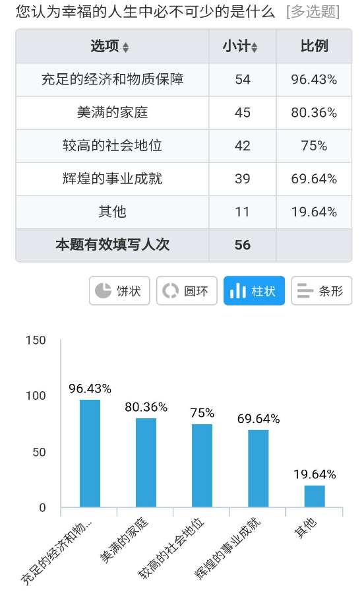Viewport: 364px width, 603px height.
Task: Click the 75% bar in chart
Action: pyautogui.click(x=202, y=466)
